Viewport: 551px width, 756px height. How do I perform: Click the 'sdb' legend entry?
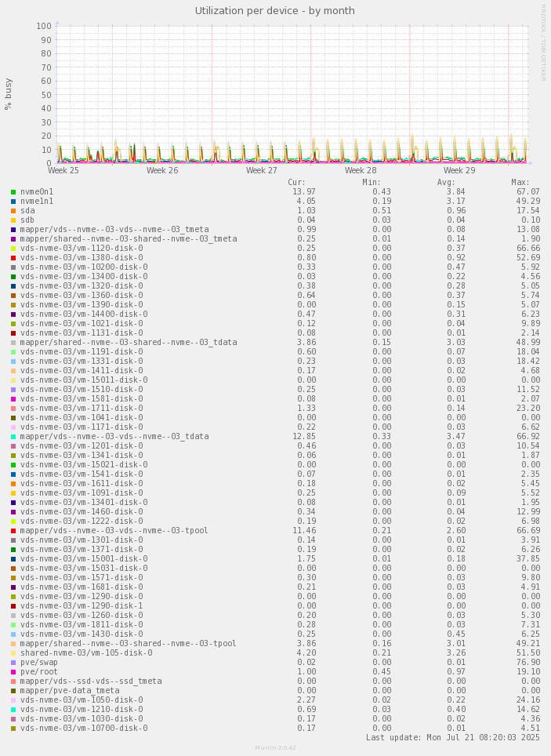(27, 220)
